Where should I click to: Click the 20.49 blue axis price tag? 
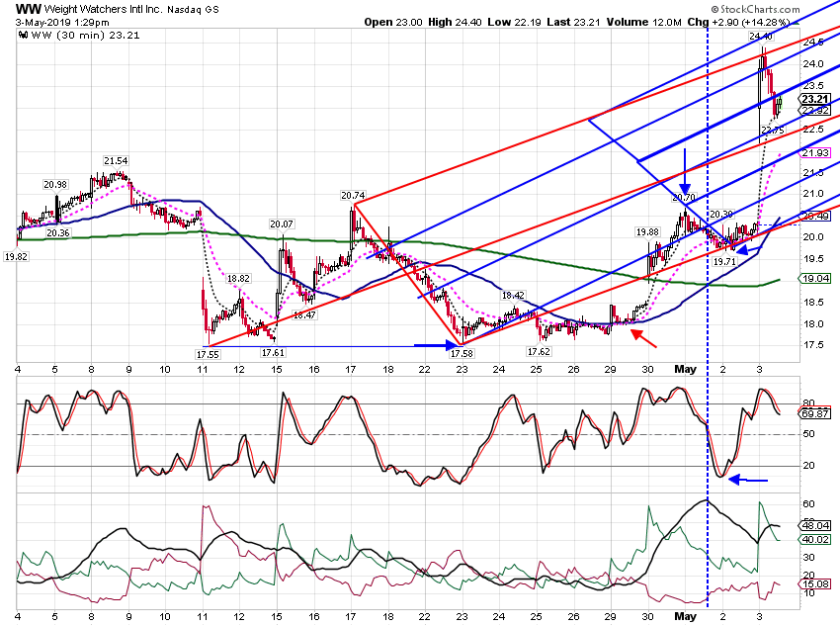(x=815, y=217)
